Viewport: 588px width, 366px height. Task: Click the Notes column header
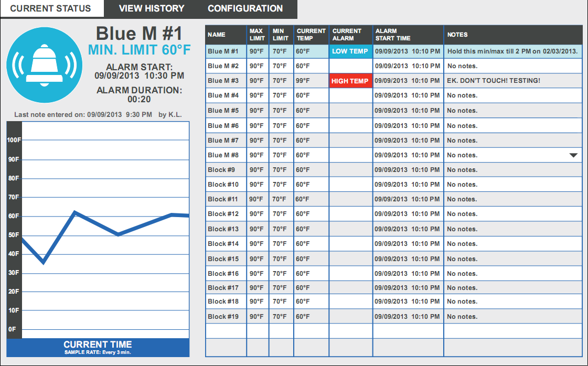click(x=457, y=35)
